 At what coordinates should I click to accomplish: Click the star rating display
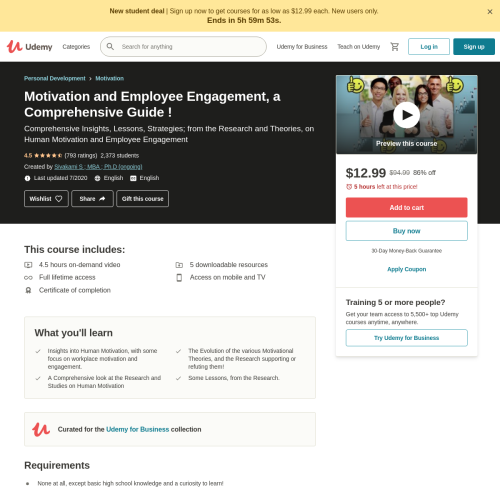(48, 156)
